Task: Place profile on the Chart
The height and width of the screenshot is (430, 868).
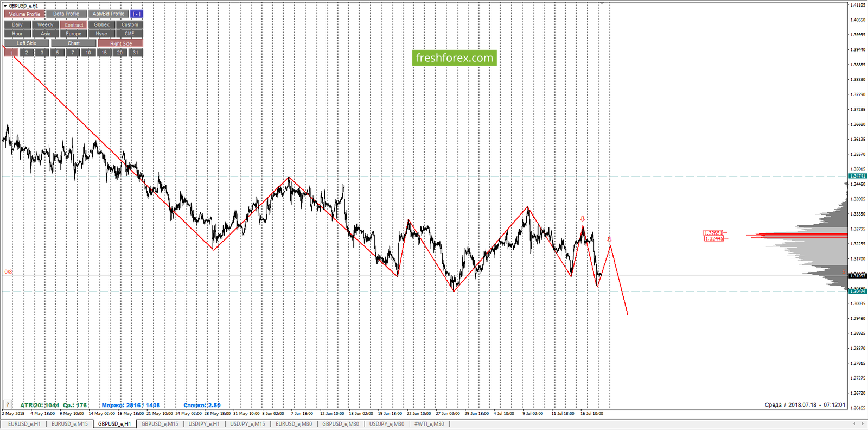Action: pos(74,43)
